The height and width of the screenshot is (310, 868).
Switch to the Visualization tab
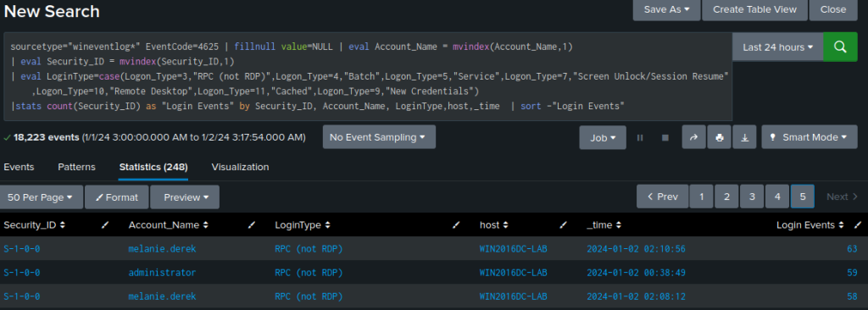pyautogui.click(x=240, y=167)
